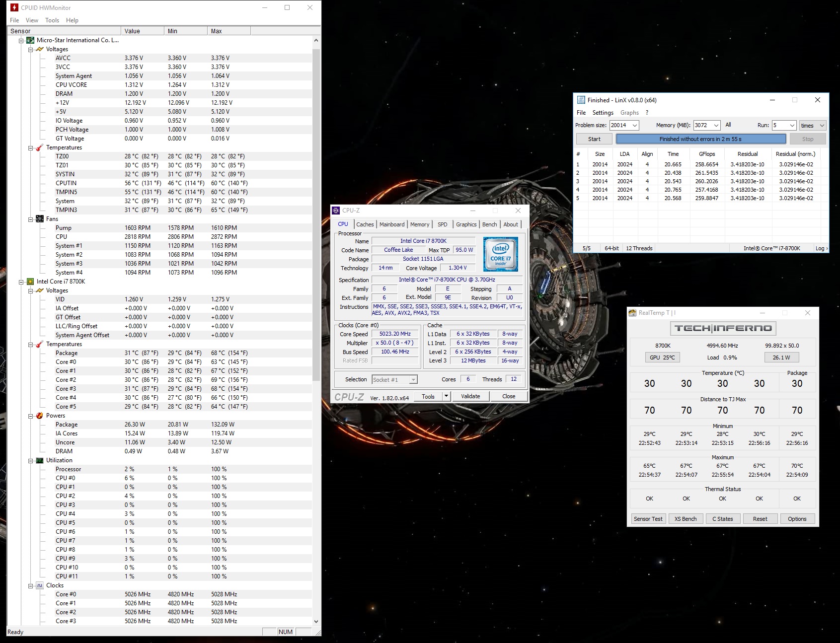
Task: Open the Memory (MiB) dropdown in LinX
Action: pos(716,126)
